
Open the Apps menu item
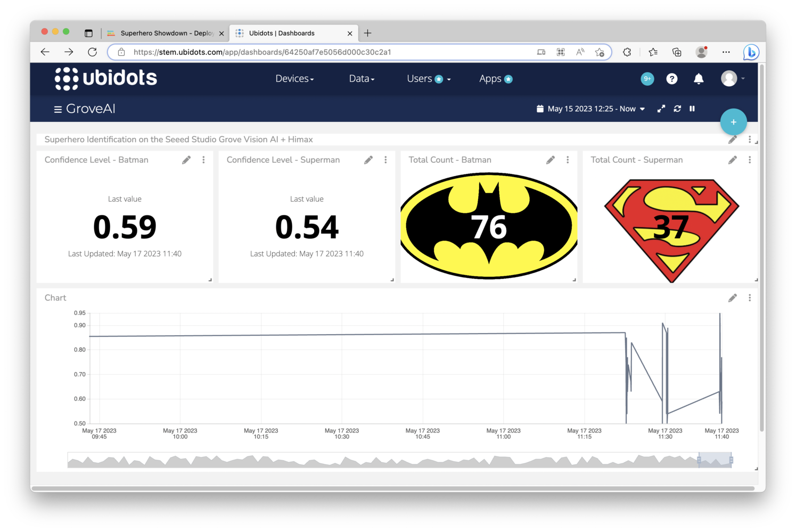coord(496,79)
